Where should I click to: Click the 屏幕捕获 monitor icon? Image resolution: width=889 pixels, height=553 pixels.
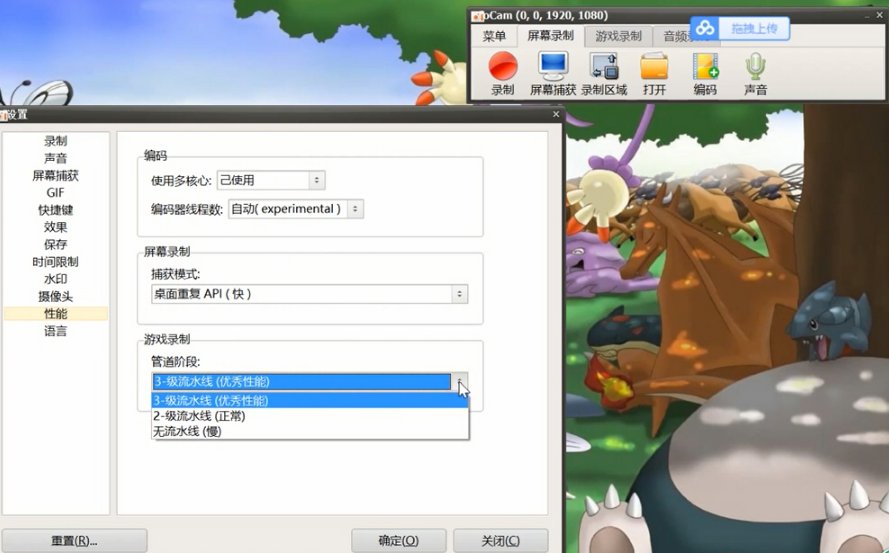click(553, 66)
